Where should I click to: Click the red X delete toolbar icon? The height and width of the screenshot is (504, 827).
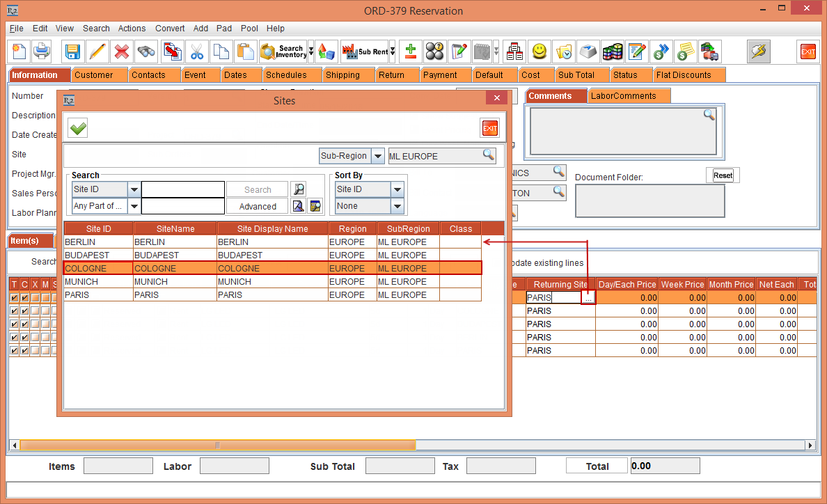(x=122, y=52)
